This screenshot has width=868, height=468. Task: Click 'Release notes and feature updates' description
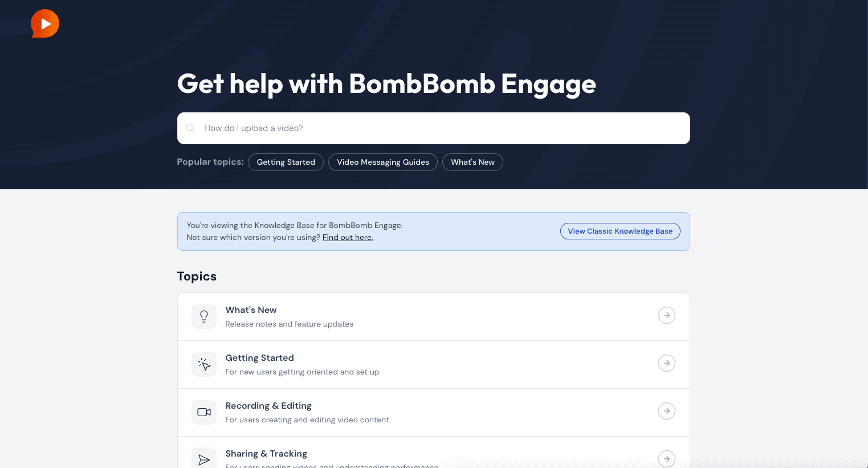290,324
